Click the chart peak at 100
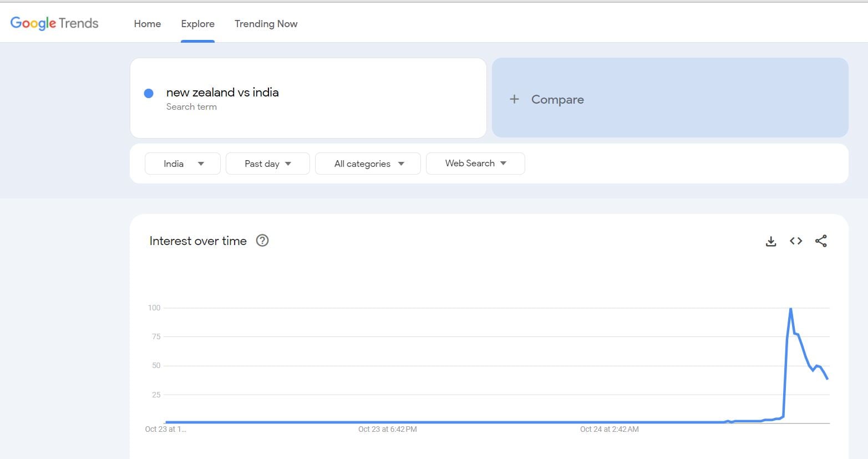 point(790,309)
